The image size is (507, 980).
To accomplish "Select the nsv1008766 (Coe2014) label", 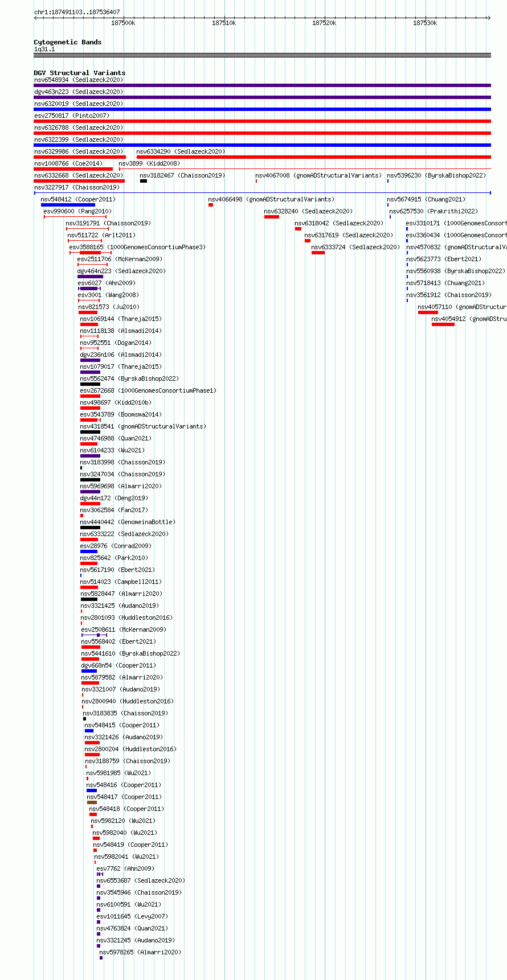I will pyautogui.click(x=68, y=163).
